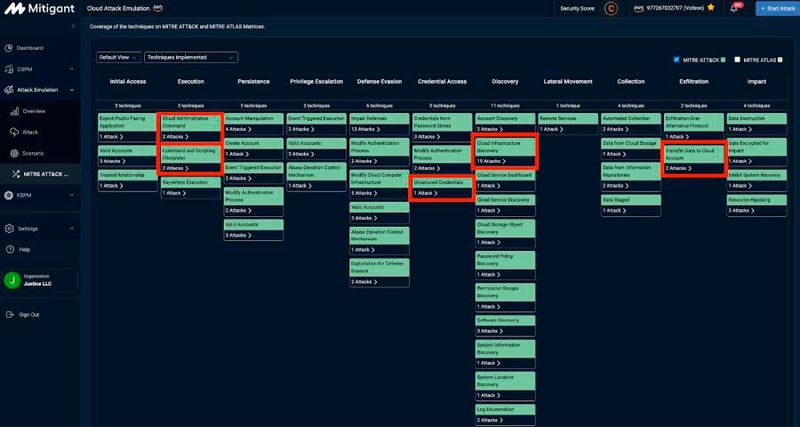800x427 pixels.
Task: Click the Sign Out icon
Action: coord(9,315)
